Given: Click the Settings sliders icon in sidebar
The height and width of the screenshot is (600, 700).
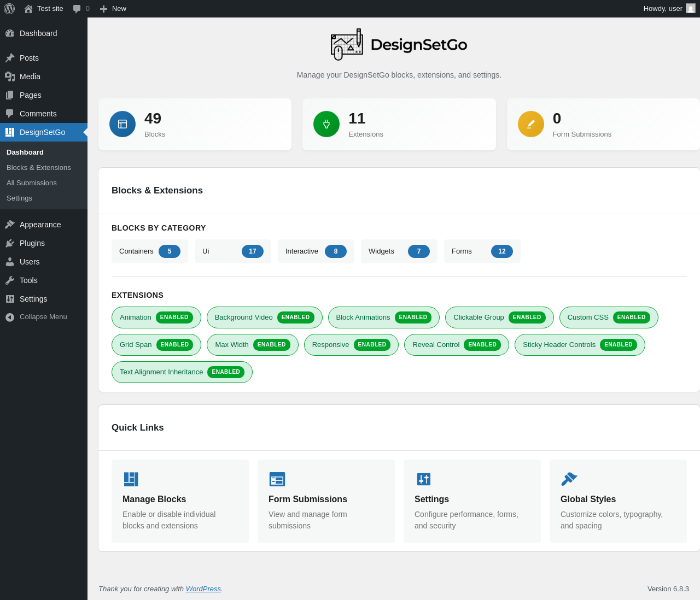Looking at the screenshot, I should (10, 299).
